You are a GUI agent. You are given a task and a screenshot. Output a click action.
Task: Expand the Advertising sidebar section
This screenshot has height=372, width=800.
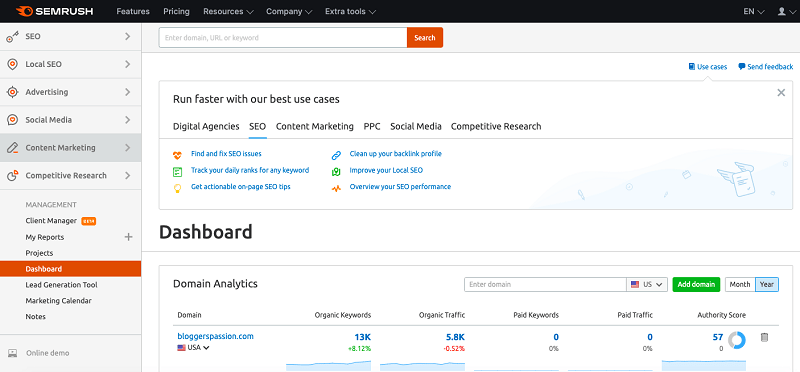[128, 92]
